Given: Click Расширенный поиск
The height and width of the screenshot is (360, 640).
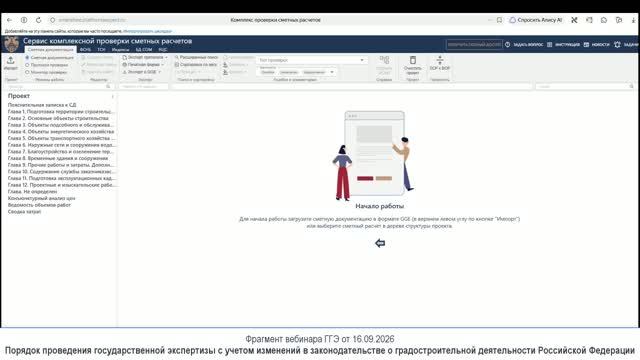Looking at the screenshot, I should (x=196, y=58).
